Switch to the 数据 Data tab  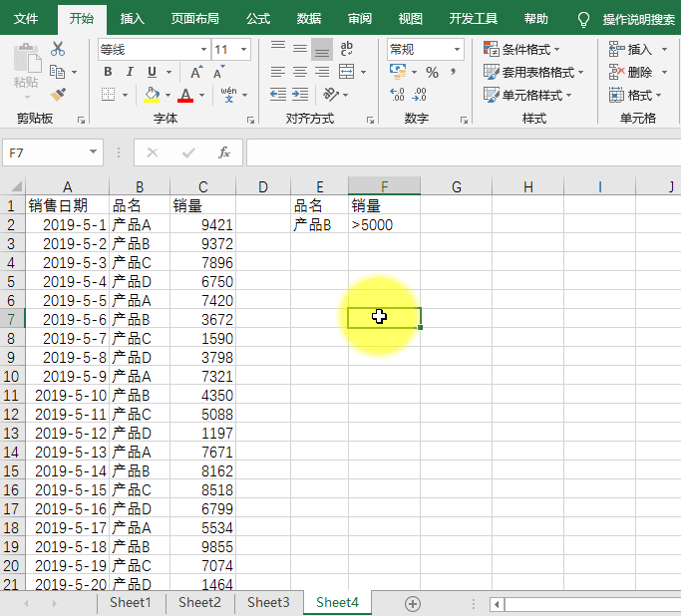pos(309,19)
